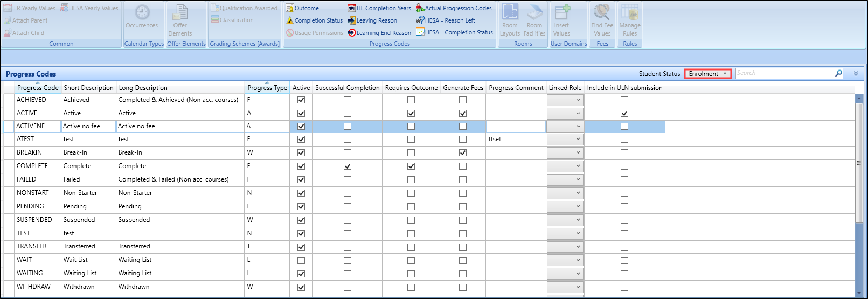
Task: Open Linked Role dropdown for ACTIVE row
Action: [x=565, y=113]
